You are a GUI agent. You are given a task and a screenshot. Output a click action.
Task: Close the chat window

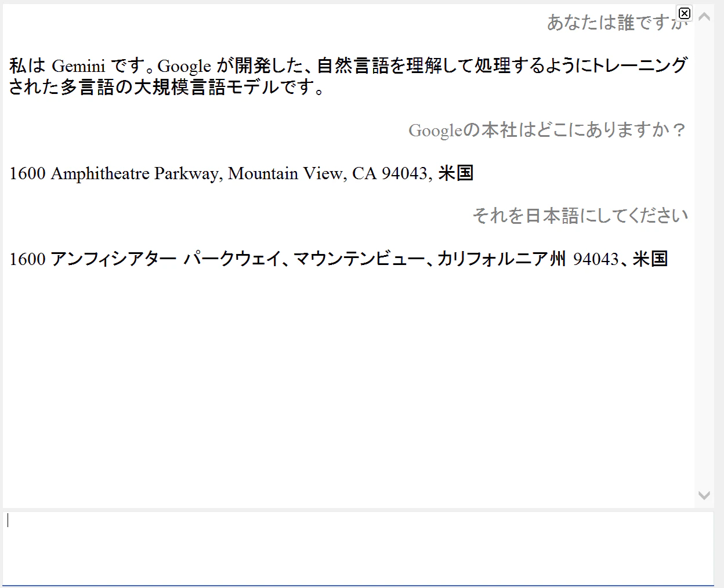tap(685, 13)
